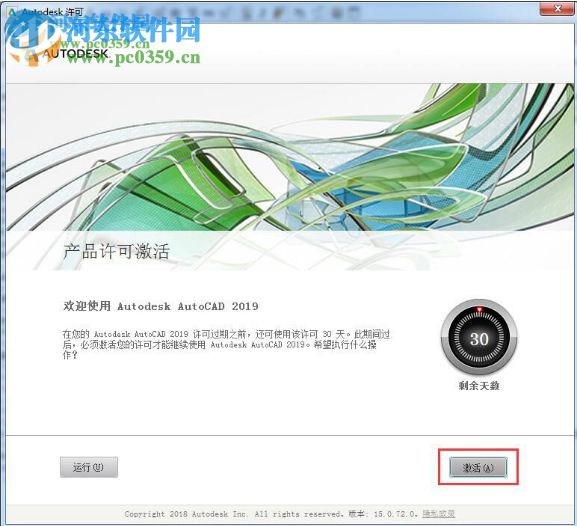
Task: Click the 运行(U) run button
Action: point(89,467)
